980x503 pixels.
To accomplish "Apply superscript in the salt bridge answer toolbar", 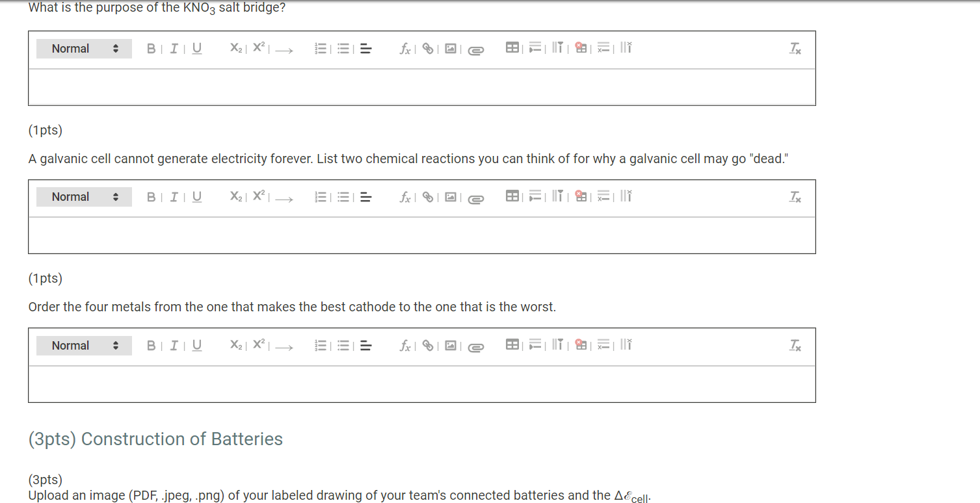I will click(x=259, y=49).
